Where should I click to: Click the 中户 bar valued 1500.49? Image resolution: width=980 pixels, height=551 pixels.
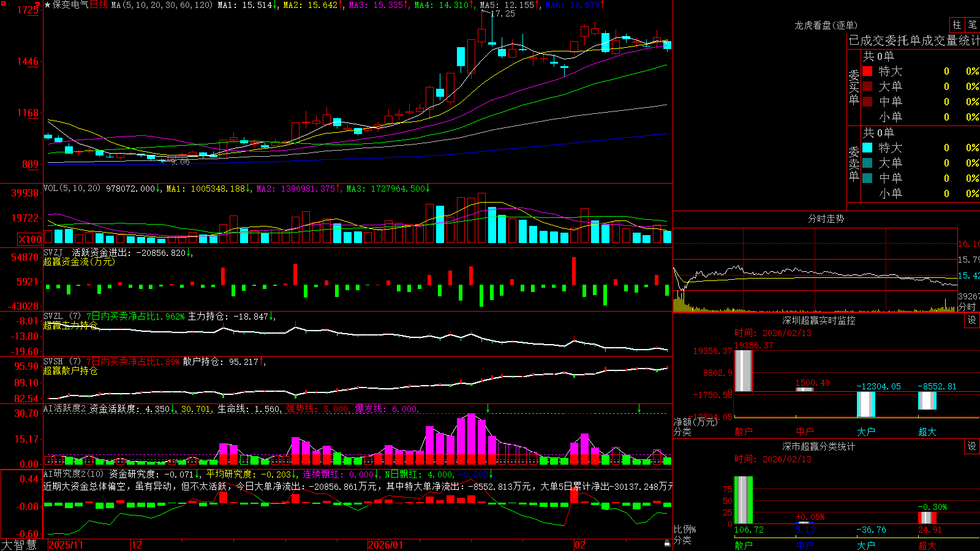pyautogui.click(x=805, y=389)
